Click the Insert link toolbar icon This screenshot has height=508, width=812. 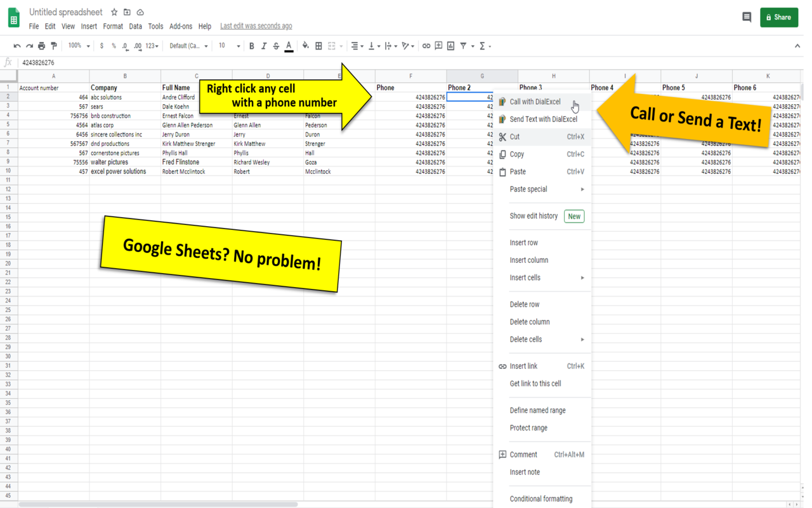(x=426, y=46)
